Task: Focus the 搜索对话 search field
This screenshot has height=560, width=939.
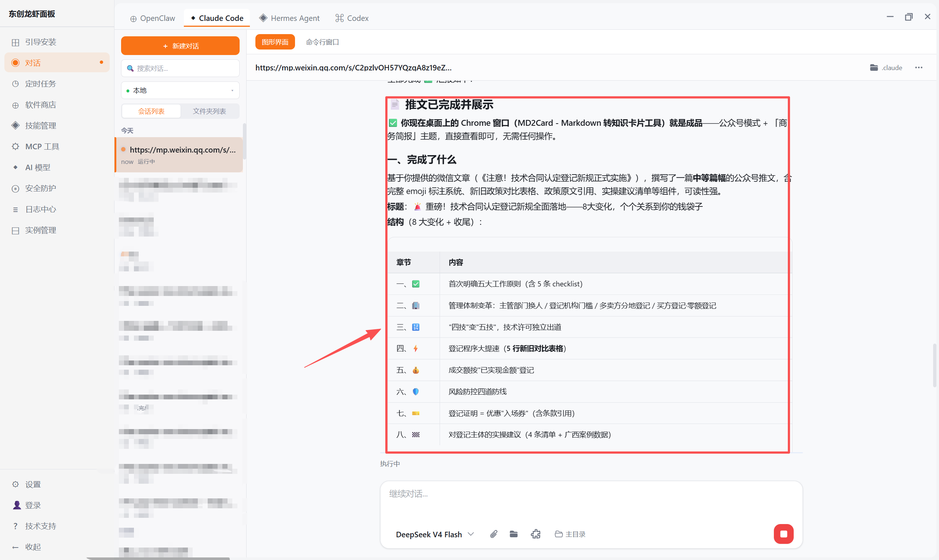Action: coord(180,68)
